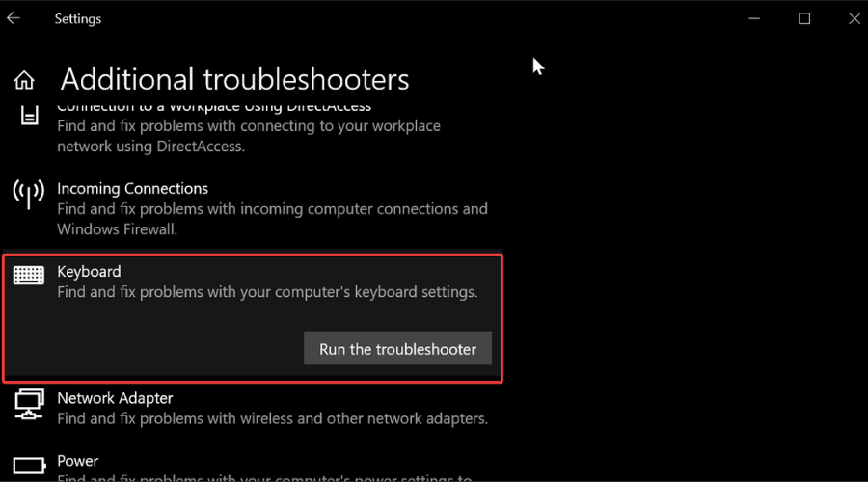The image size is (868, 482).
Task: Select the Network Adapter monitor icon
Action: pos(29,405)
